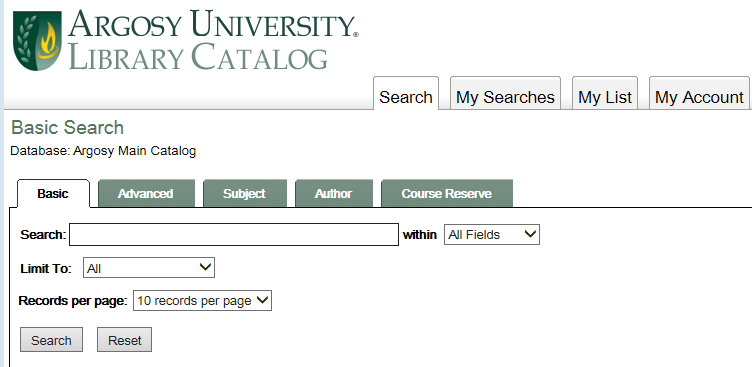Viewport: 752px width, 367px height.
Task: Click the Argosy University Library Catalog title
Action: pyautogui.click(x=213, y=40)
